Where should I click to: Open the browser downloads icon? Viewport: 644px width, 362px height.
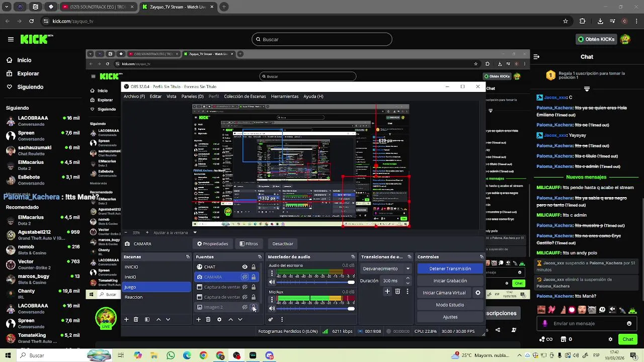click(600, 21)
